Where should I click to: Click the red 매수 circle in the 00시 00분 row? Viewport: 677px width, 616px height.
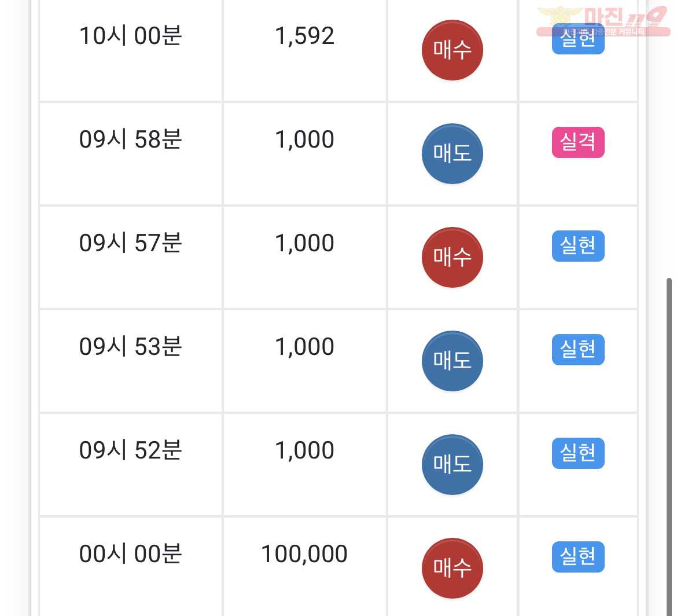point(452,568)
